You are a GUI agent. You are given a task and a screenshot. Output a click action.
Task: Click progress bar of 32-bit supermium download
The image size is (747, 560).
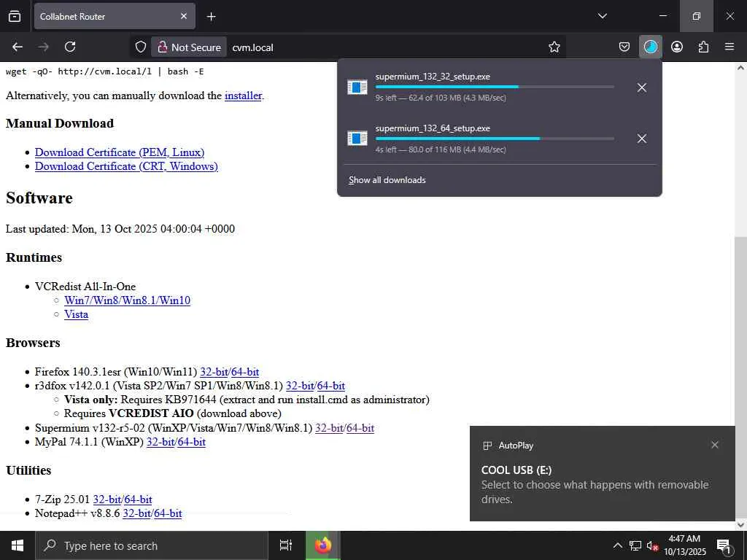tap(495, 87)
